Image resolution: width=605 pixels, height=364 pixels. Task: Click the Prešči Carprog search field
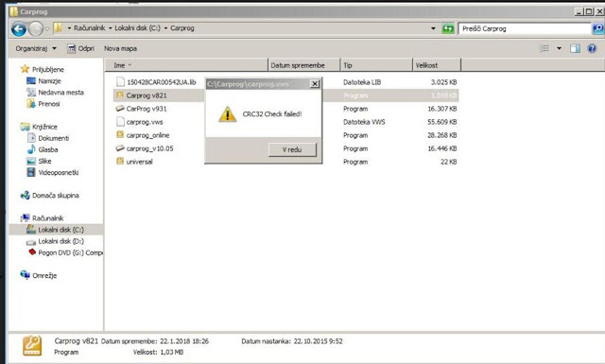pyautogui.click(x=525, y=28)
